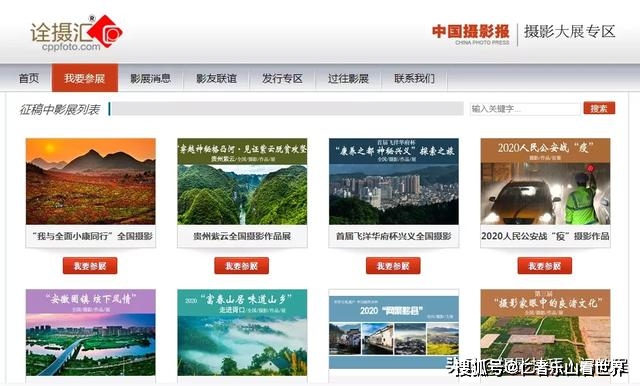Select the 我要参展 navigation tab

tap(84, 78)
